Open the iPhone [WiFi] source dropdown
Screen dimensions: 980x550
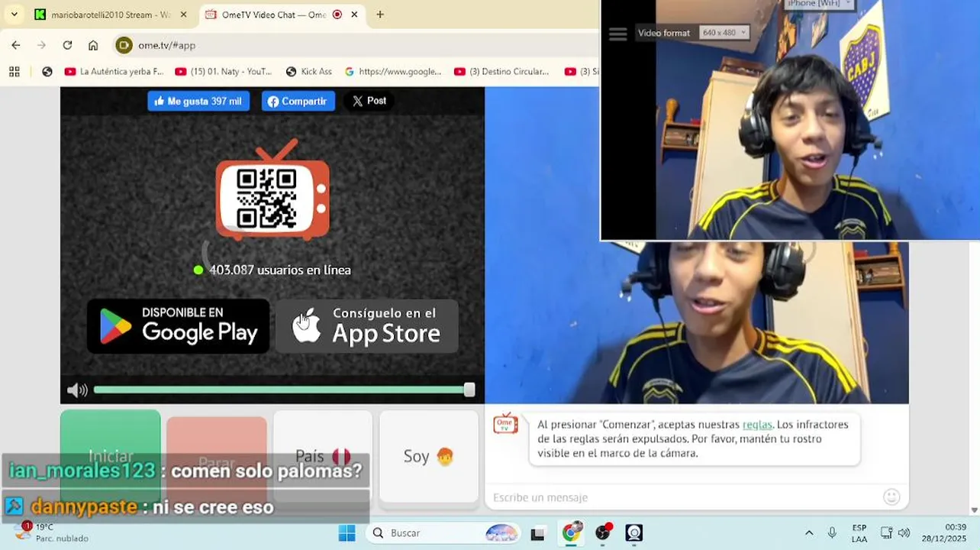pyautogui.click(x=819, y=4)
